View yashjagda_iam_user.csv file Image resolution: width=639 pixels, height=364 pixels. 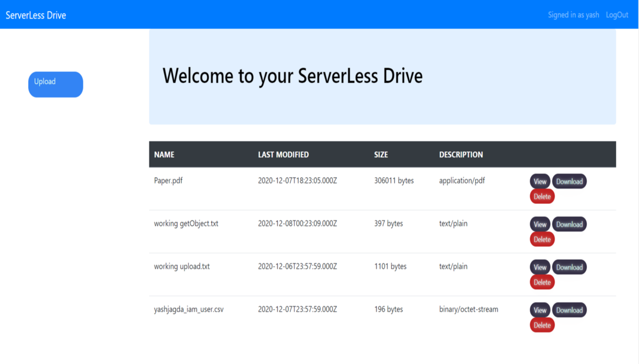point(539,310)
